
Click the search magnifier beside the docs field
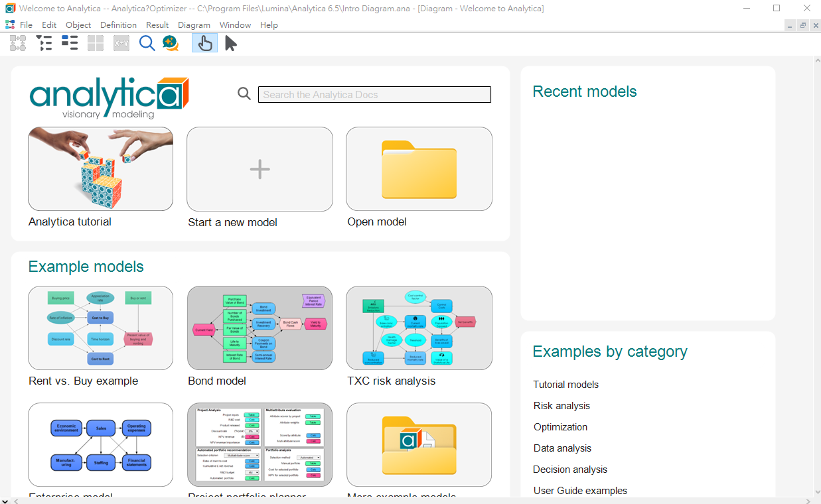244,94
